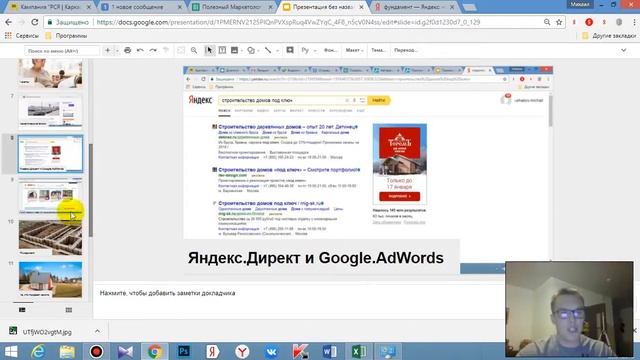
Task: Open Microsoft Word from taskbar
Action: pos(330,351)
